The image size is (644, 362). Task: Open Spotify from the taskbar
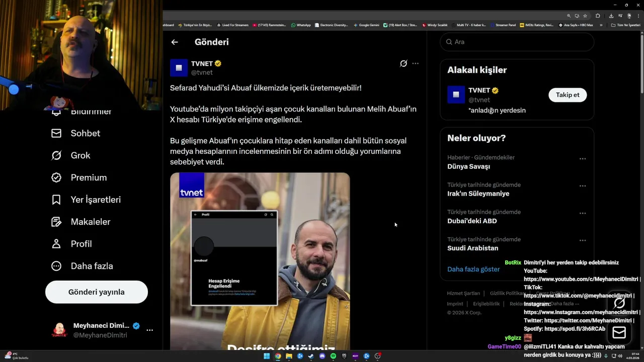[333, 356]
